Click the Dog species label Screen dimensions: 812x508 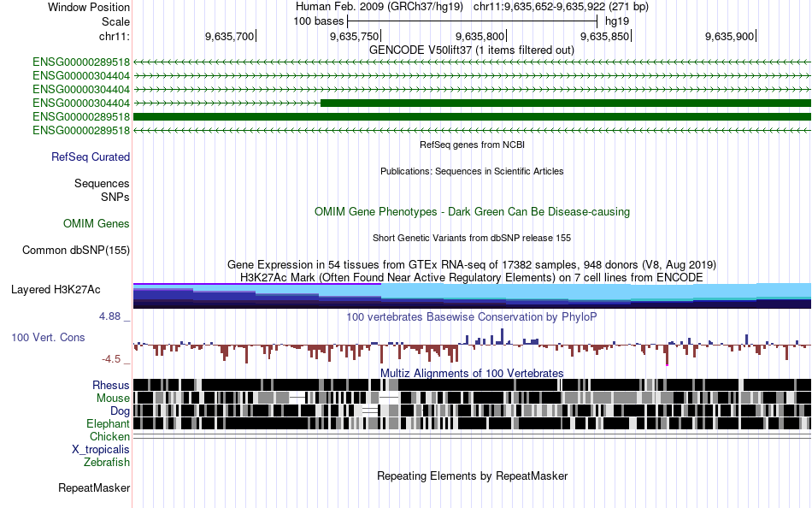pos(120,411)
